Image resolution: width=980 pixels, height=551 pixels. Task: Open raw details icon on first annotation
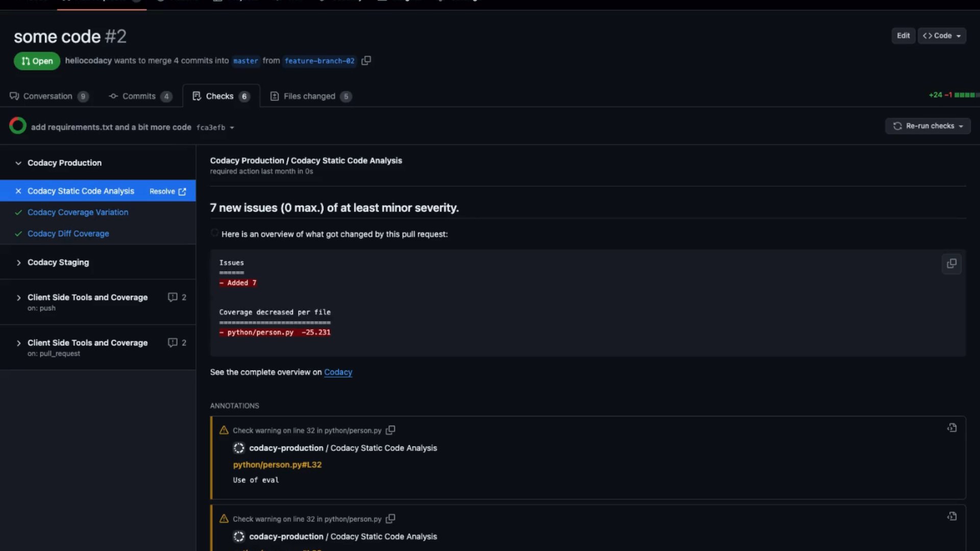[952, 428]
